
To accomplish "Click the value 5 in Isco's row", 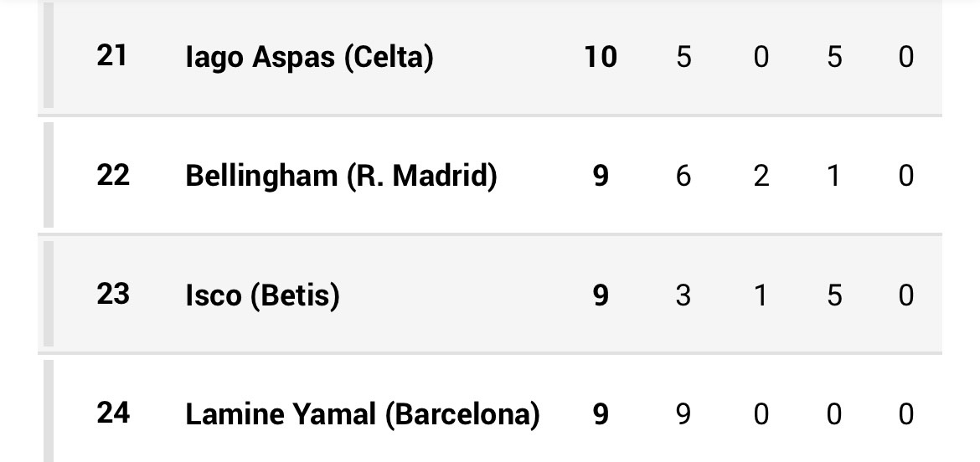I will pos(834,295).
